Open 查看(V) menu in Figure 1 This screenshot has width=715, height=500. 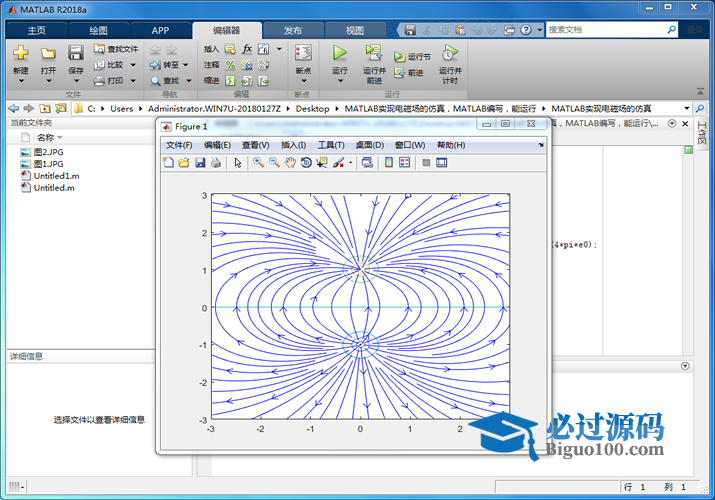(255, 145)
